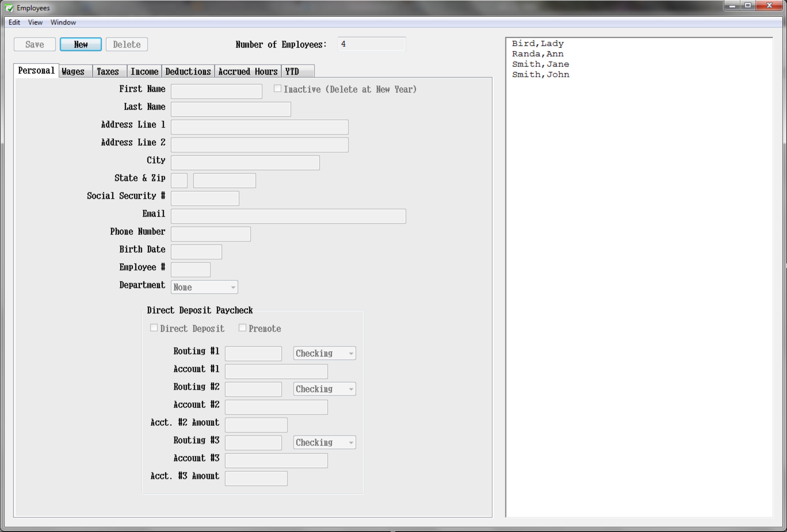Open the Edit menu
Image resolution: width=787 pixels, height=532 pixels.
pos(14,22)
